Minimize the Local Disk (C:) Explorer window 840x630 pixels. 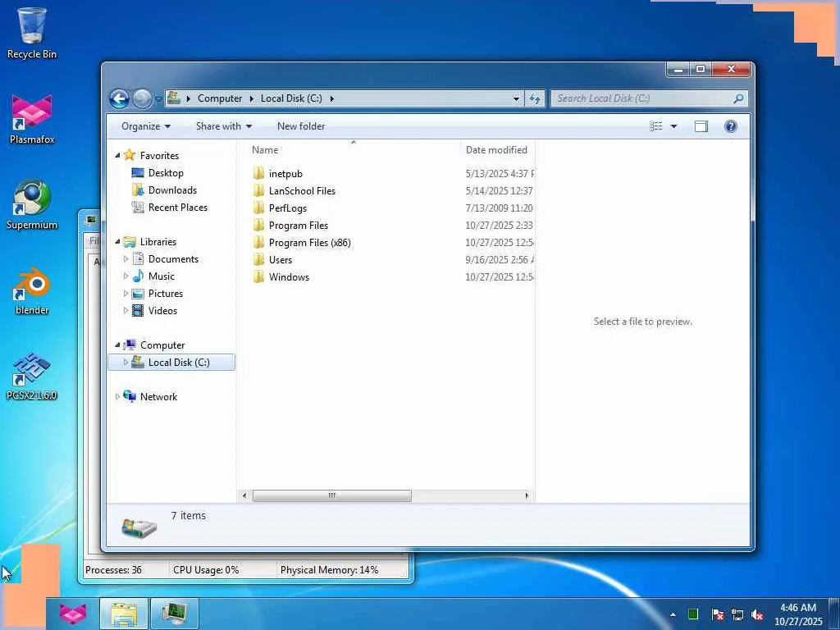pyautogui.click(x=678, y=69)
